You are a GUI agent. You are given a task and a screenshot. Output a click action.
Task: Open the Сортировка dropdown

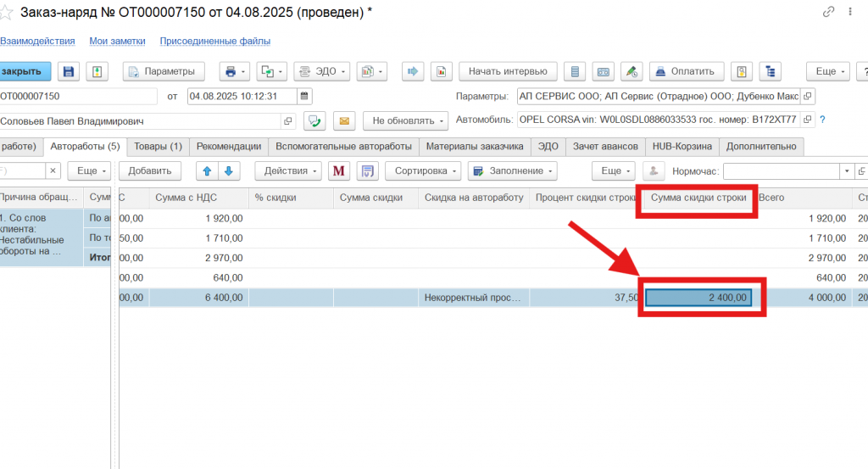pyautogui.click(x=422, y=170)
